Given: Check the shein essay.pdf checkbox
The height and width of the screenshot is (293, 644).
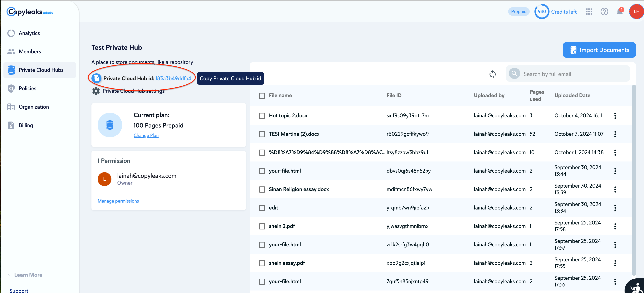Looking at the screenshot, I should [x=262, y=263].
